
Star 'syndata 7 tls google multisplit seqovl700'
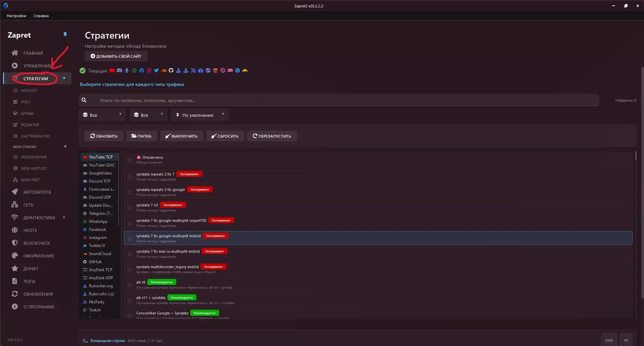pyautogui.click(x=130, y=223)
